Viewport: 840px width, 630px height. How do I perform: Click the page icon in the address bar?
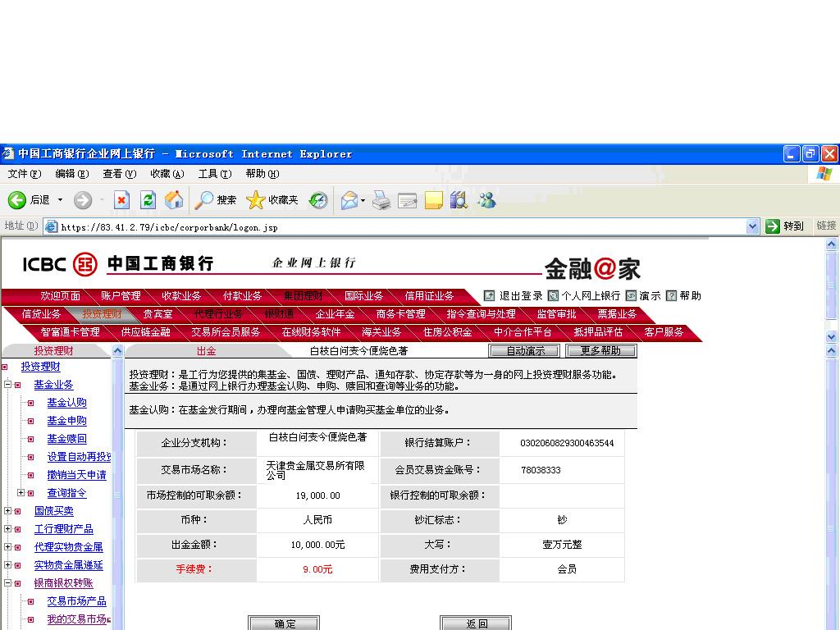52,226
